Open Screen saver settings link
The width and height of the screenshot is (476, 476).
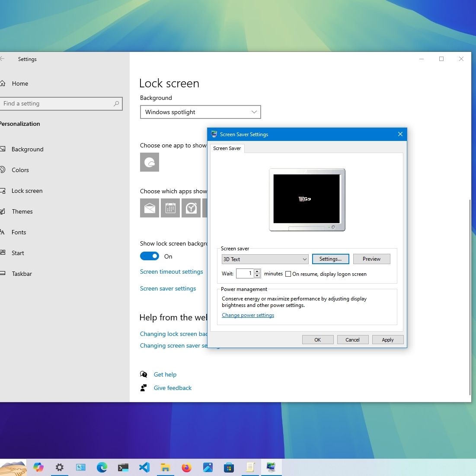pyautogui.click(x=168, y=288)
